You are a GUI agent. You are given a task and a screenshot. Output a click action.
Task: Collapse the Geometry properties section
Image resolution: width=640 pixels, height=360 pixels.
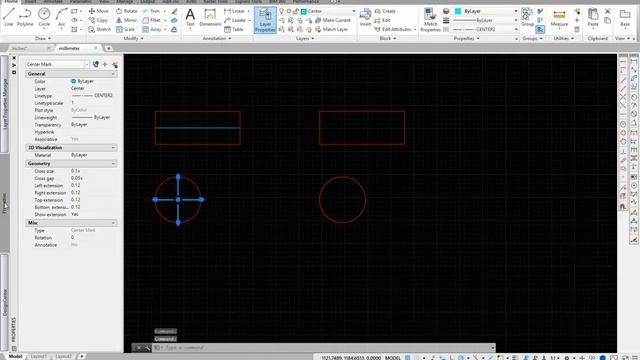tap(113, 164)
